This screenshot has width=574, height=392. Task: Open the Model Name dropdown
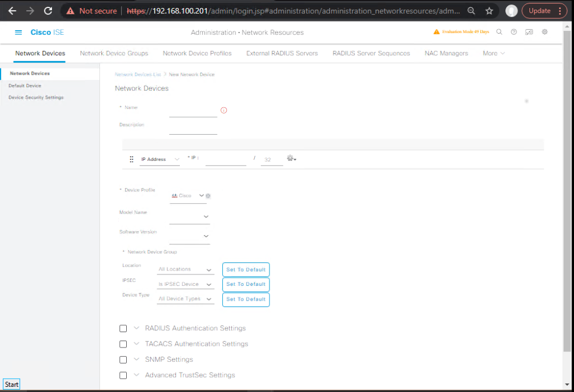pyautogui.click(x=190, y=216)
